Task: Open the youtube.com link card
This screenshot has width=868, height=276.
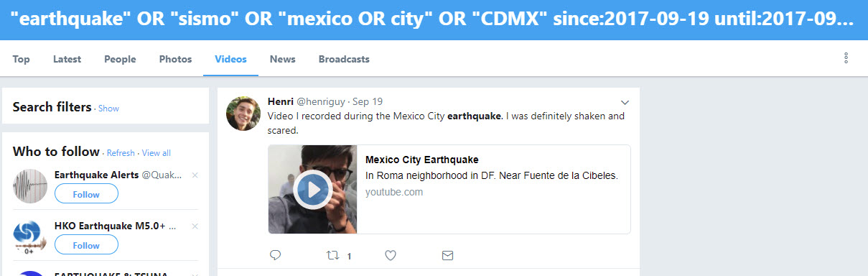Action: click(449, 189)
